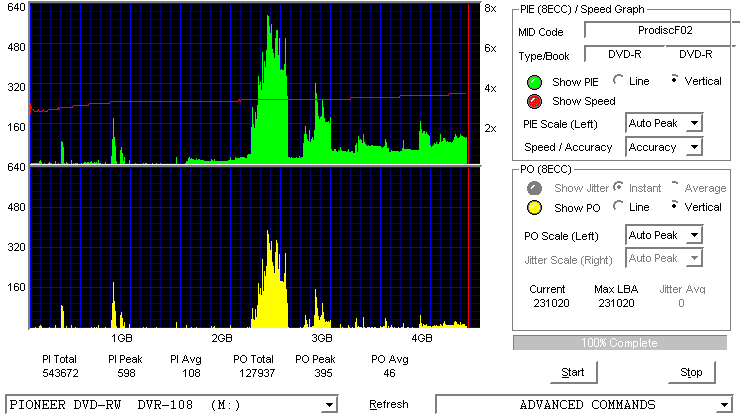Click Refresh drive list
Screen dimensions: 742x420
[x=389, y=404]
